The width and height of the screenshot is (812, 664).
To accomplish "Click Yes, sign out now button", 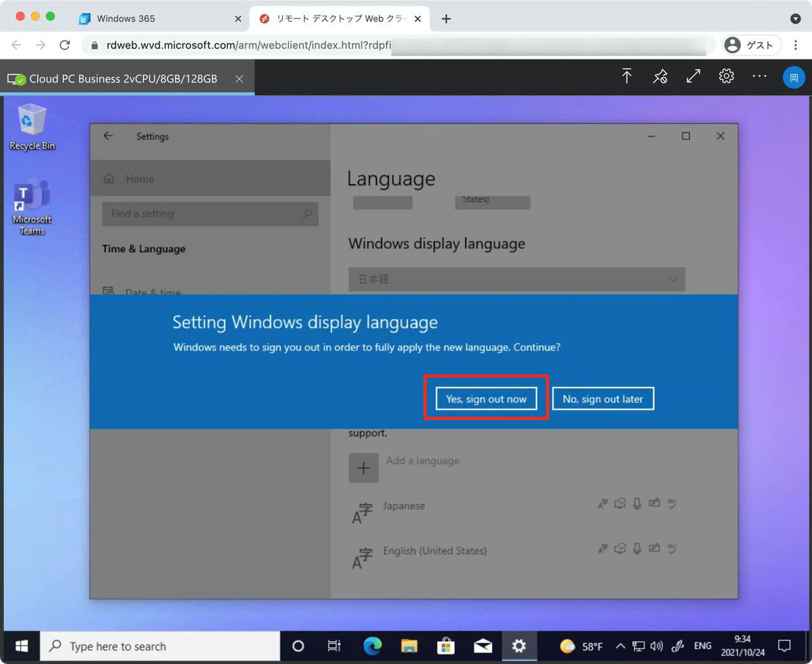I will click(x=486, y=399).
